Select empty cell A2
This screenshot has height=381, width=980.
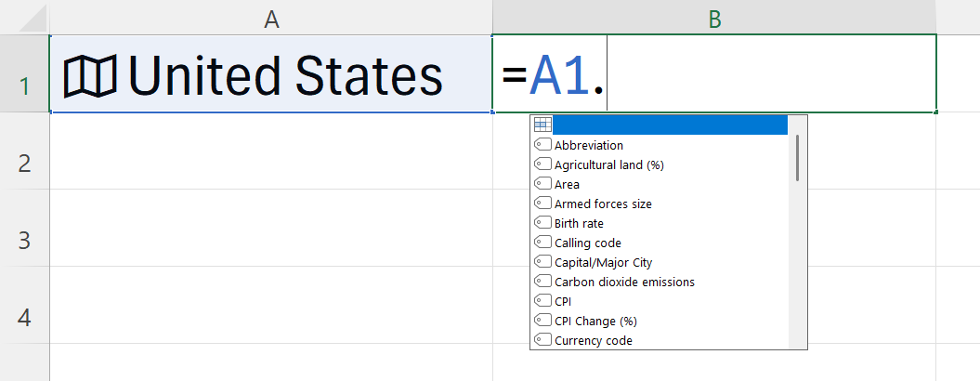click(270, 151)
